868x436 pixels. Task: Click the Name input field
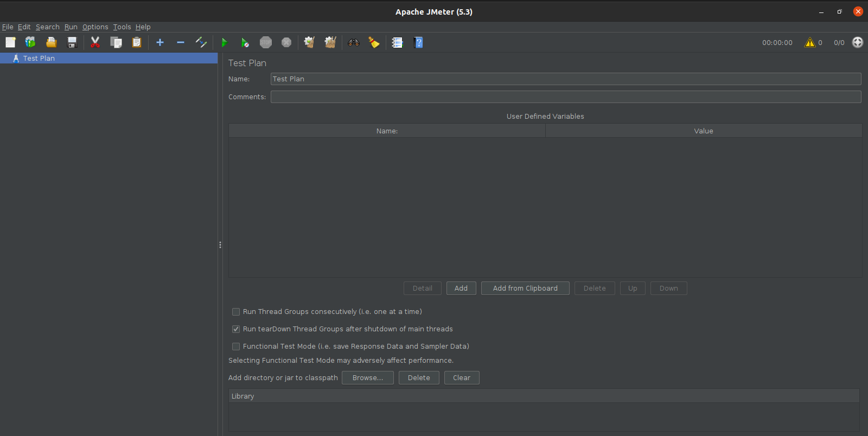click(566, 79)
